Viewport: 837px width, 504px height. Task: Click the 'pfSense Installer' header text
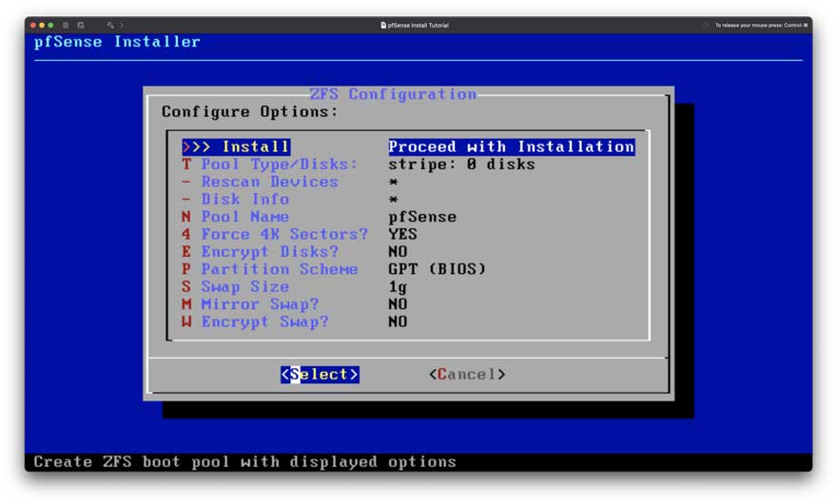[x=117, y=42]
